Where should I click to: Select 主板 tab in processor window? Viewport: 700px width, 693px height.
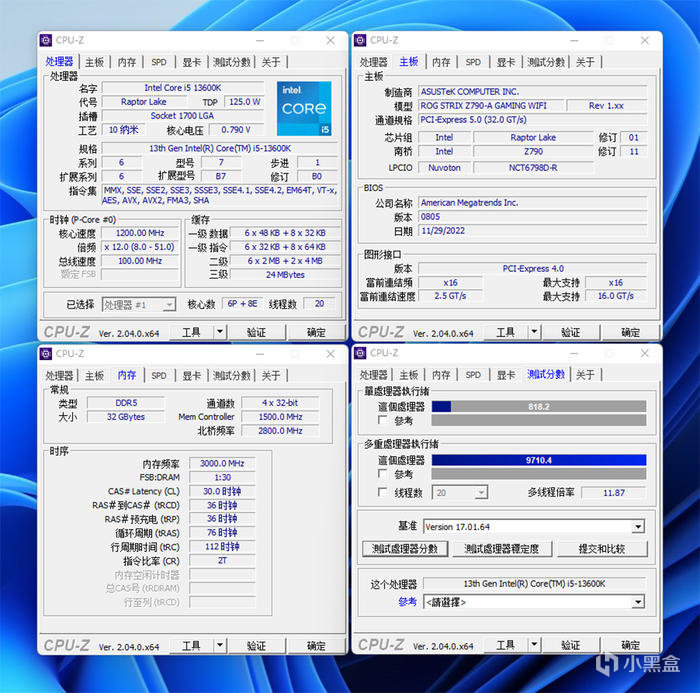click(95, 62)
